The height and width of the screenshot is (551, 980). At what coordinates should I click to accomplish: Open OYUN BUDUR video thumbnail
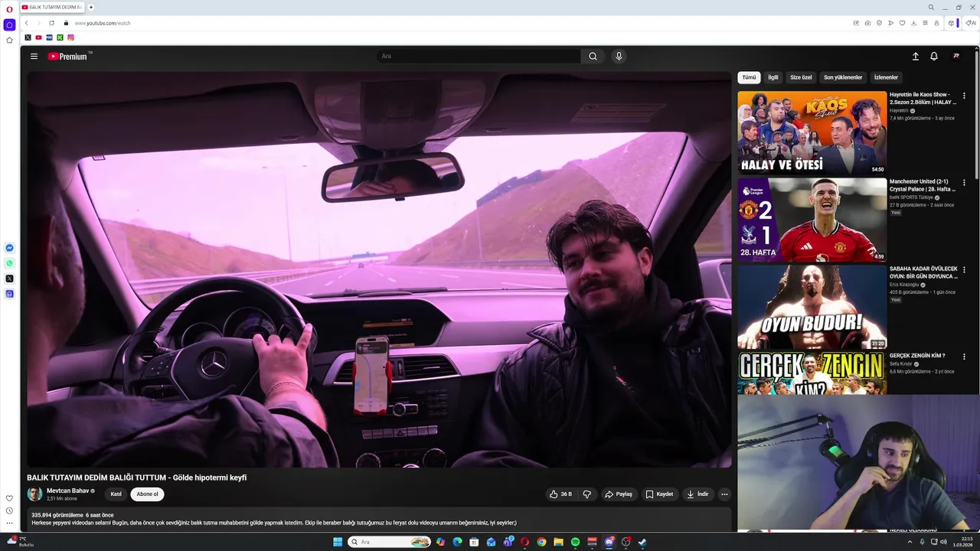(x=812, y=307)
